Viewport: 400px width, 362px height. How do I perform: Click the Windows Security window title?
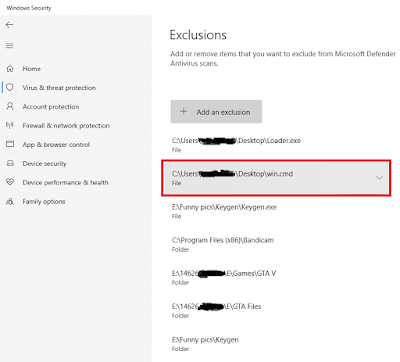click(x=29, y=8)
